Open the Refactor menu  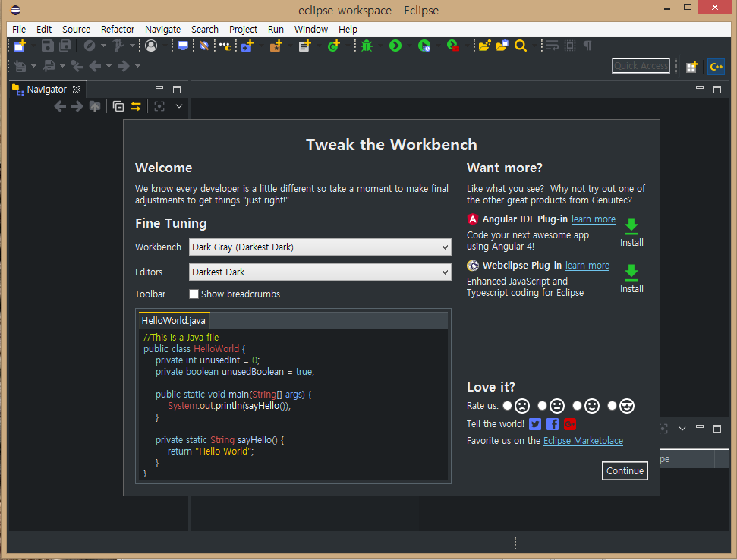coord(118,29)
